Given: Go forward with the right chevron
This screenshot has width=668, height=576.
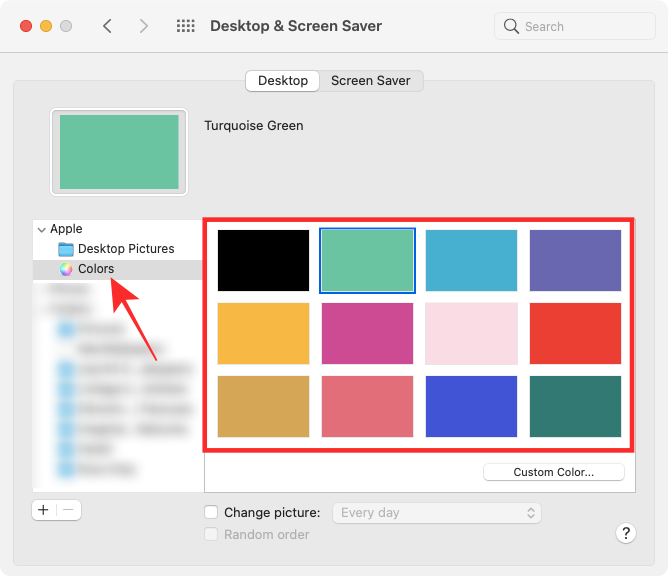Looking at the screenshot, I should [x=144, y=26].
